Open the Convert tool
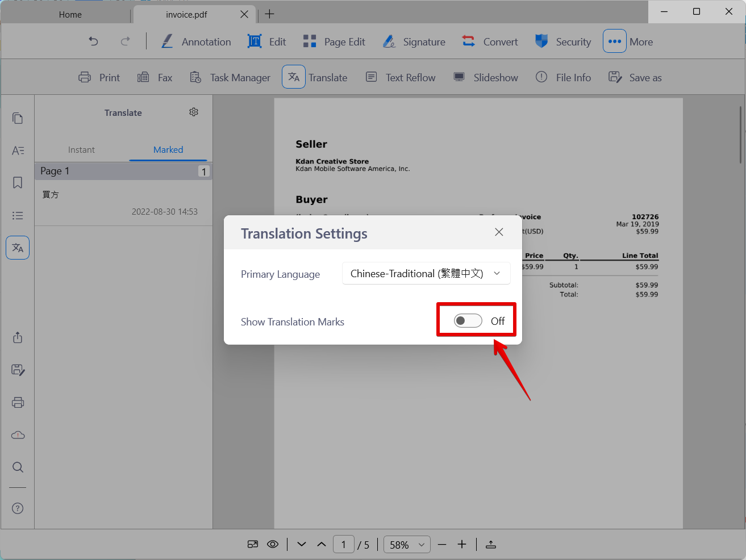Image resolution: width=746 pixels, height=560 pixels. tap(490, 41)
